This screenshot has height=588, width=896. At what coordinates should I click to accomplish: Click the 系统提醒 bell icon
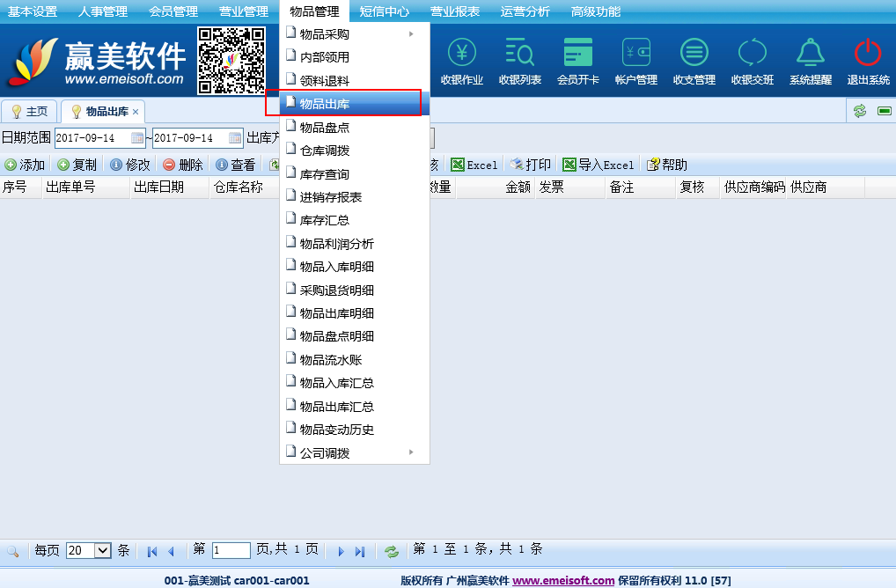810,55
